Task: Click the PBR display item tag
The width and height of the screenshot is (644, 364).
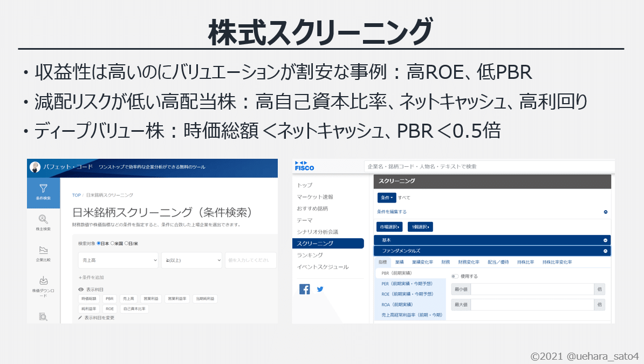Action: (109, 299)
